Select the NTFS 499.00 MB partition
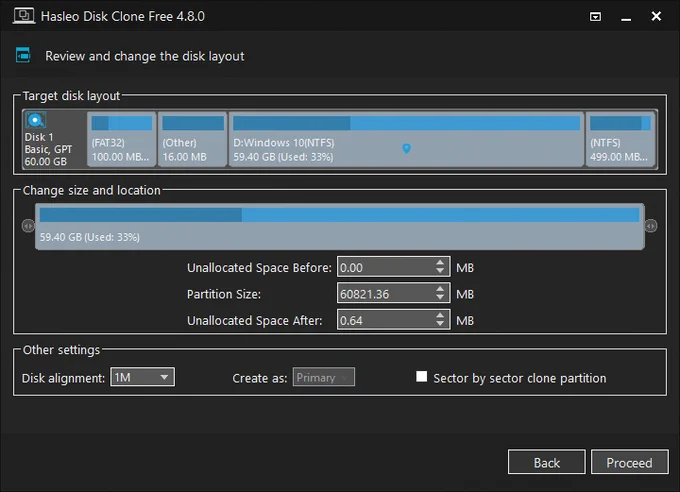680x492 pixels. pos(620,139)
